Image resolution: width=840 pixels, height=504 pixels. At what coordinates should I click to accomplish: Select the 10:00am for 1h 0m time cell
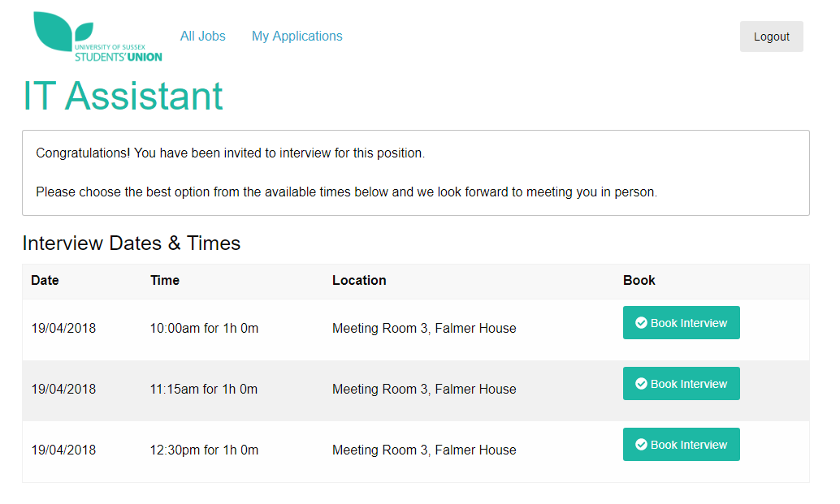coord(204,329)
